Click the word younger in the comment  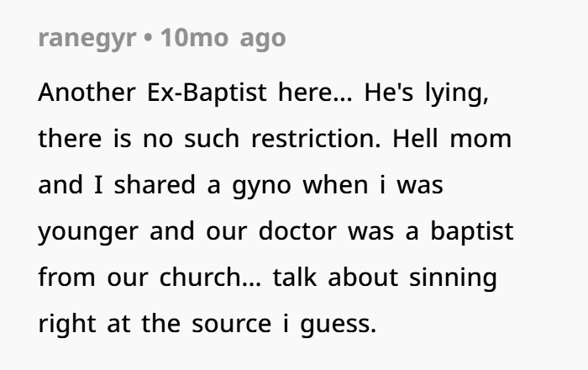(88, 232)
